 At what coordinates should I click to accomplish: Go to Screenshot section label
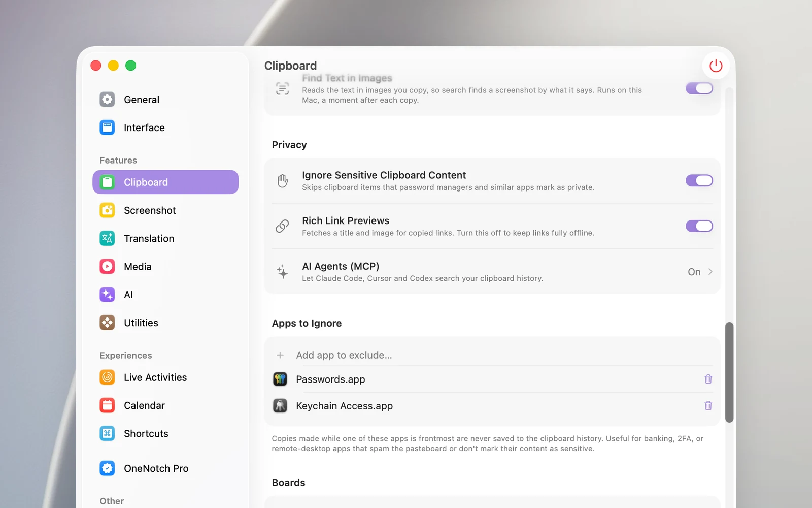coord(150,210)
